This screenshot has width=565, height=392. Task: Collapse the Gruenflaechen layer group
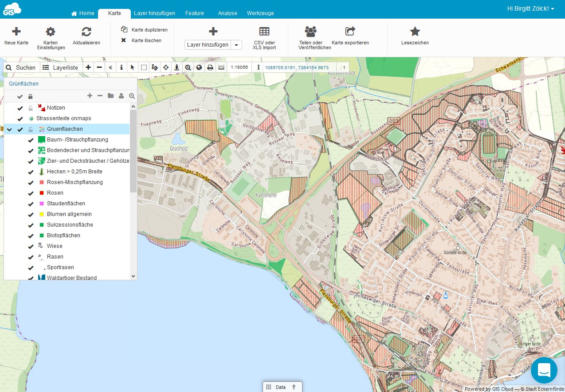click(x=9, y=129)
